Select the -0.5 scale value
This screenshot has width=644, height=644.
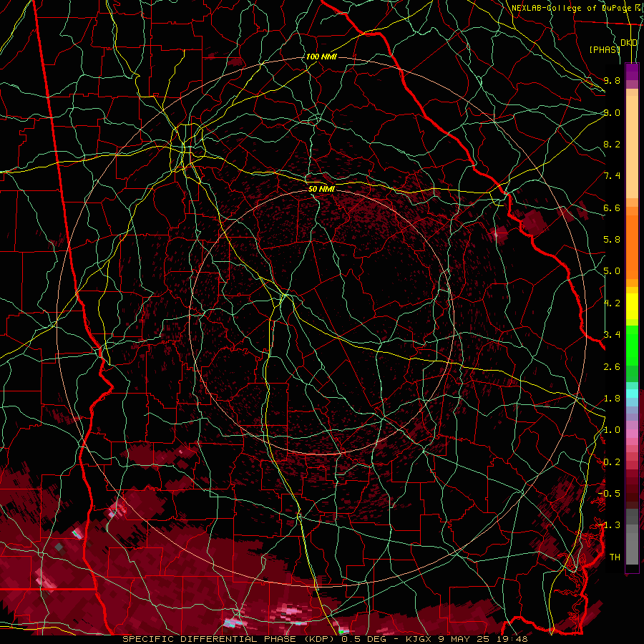point(609,494)
